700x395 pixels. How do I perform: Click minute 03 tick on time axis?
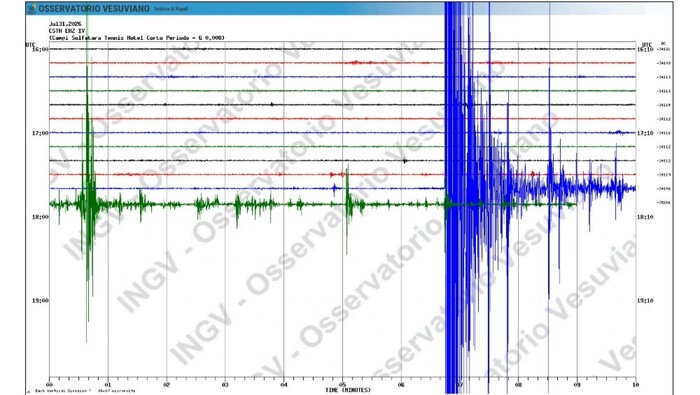click(x=225, y=384)
